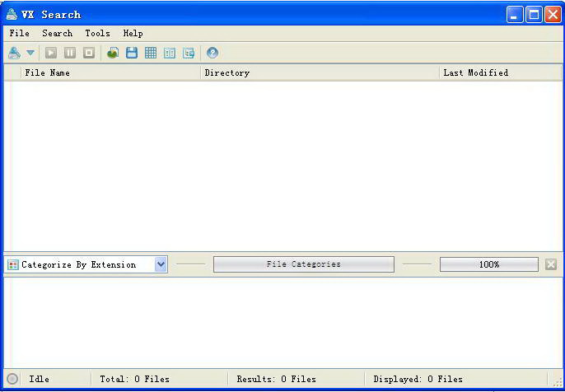Expand the Categorize By Extension dropdown
The image size is (565, 392).
point(161,264)
